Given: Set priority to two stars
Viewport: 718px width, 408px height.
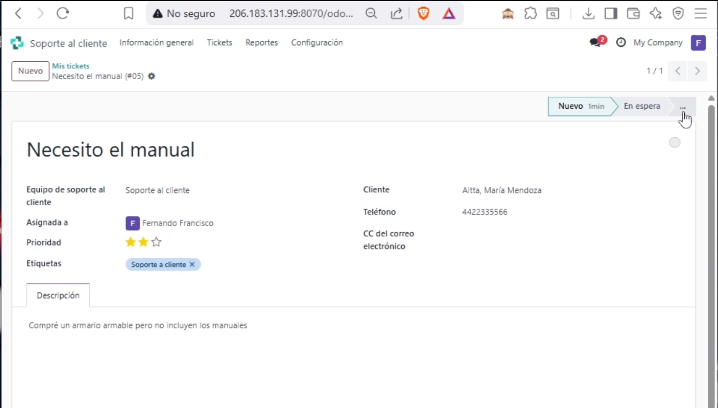Looking at the screenshot, I should [143, 242].
